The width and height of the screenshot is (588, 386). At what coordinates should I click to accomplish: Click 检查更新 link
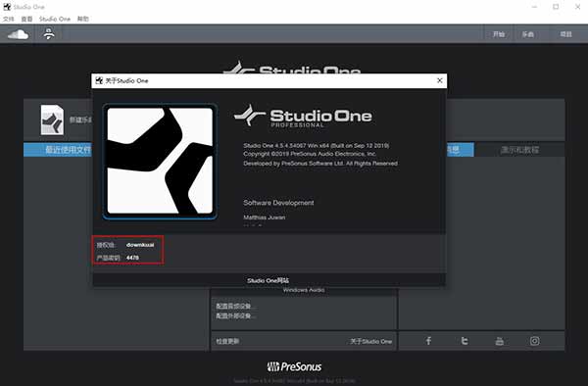[227, 341]
